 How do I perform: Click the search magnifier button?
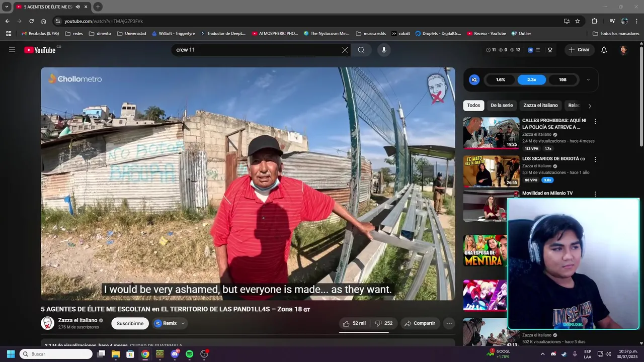[x=361, y=50]
